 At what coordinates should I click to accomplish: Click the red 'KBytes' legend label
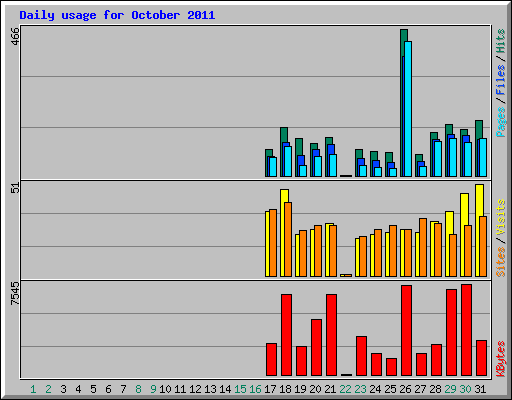pyautogui.click(x=501, y=359)
